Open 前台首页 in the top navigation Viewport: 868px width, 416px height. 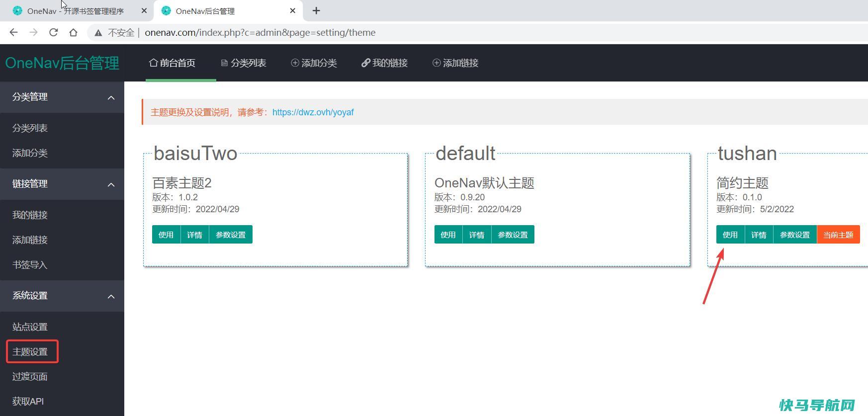pyautogui.click(x=172, y=63)
